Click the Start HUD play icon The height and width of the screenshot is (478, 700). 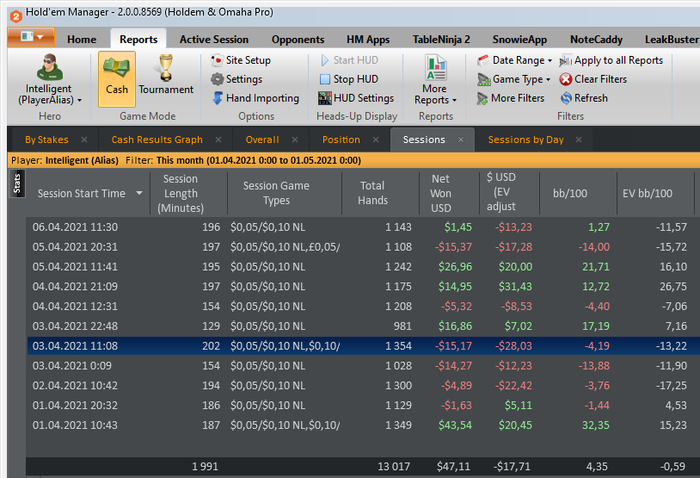coord(325,60)
